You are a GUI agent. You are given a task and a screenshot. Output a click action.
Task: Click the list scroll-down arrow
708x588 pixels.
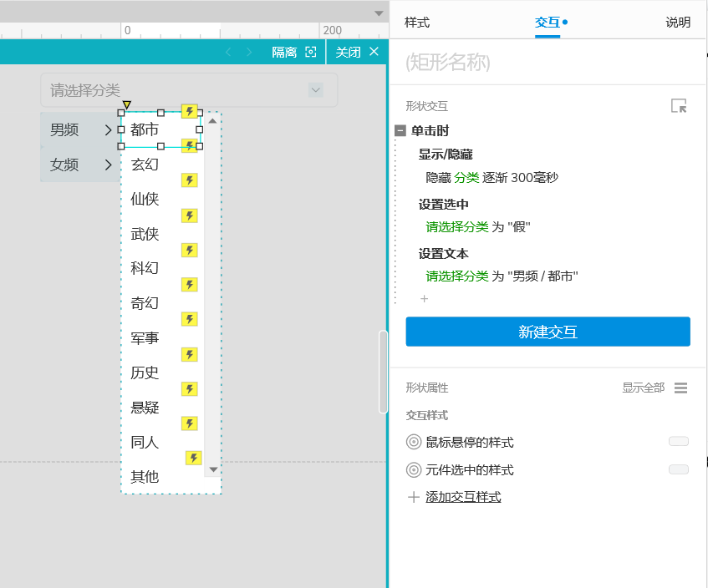tap(212, 469)
